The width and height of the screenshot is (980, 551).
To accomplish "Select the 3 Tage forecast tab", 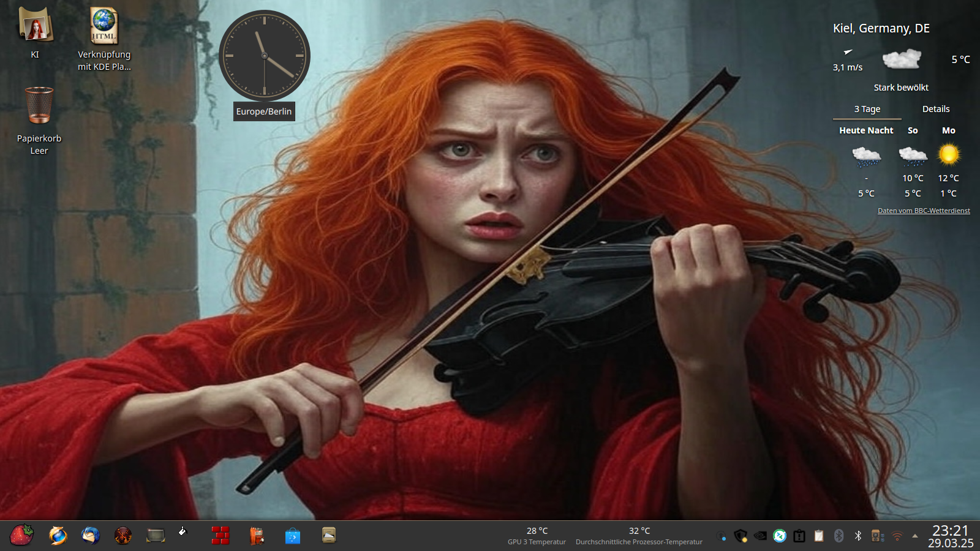I will coord(867,109).
